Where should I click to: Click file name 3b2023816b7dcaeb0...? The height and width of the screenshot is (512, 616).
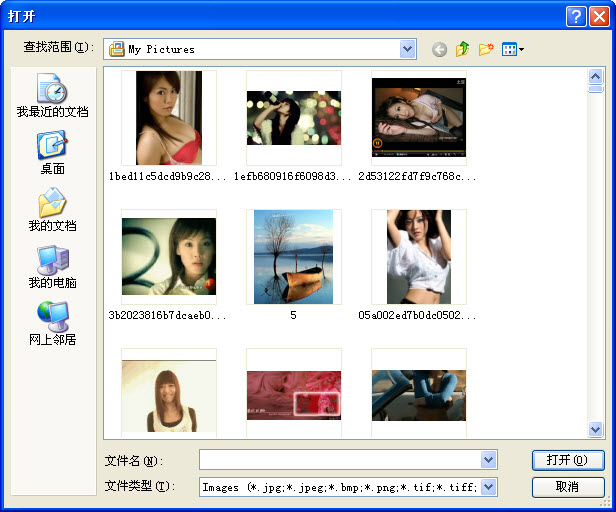click(x=168, y=316)
